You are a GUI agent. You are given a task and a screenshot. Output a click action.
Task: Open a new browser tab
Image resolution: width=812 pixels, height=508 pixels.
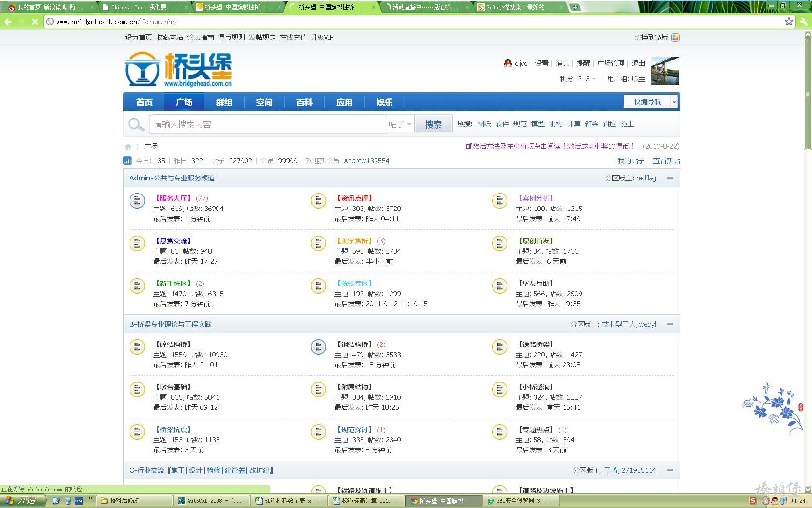[x=575, y=7]
